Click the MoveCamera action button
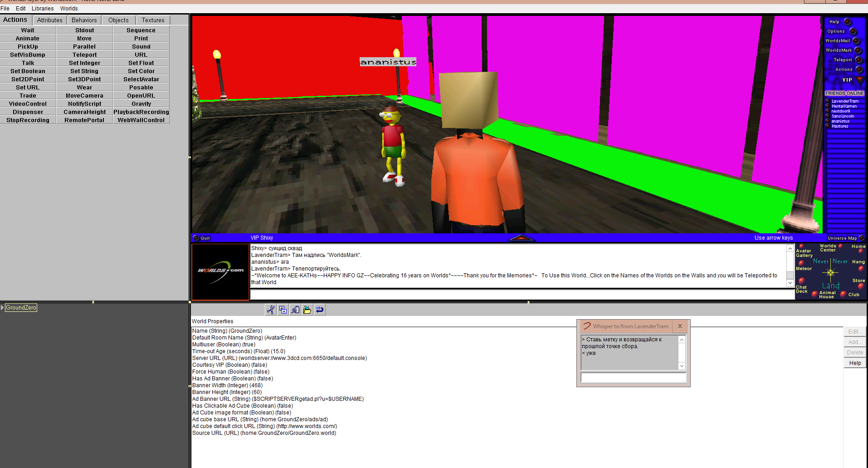Image resolution: width=868 pixels, height=468 pixels. click(x=84, y=95)
